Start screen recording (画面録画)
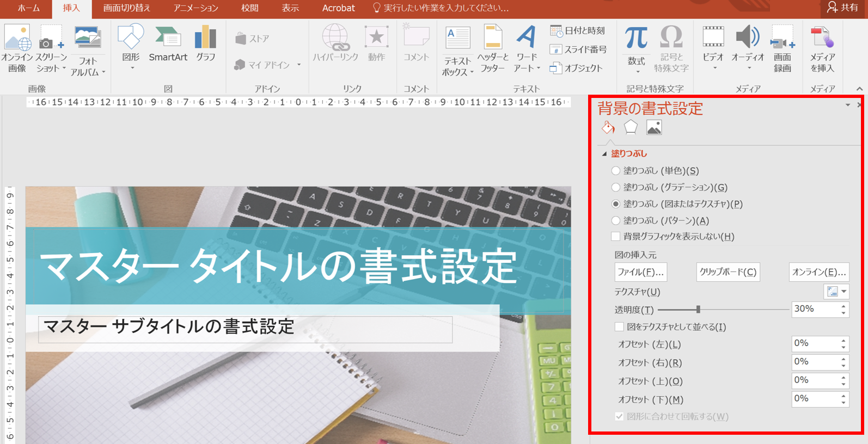The height and width of the screenshot is (444, 868). click(x=783, y=49)
